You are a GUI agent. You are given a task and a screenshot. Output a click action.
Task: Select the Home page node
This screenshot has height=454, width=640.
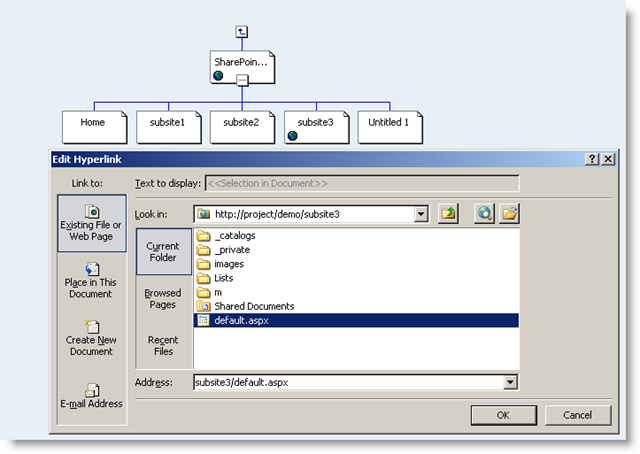tap(94, 127)
